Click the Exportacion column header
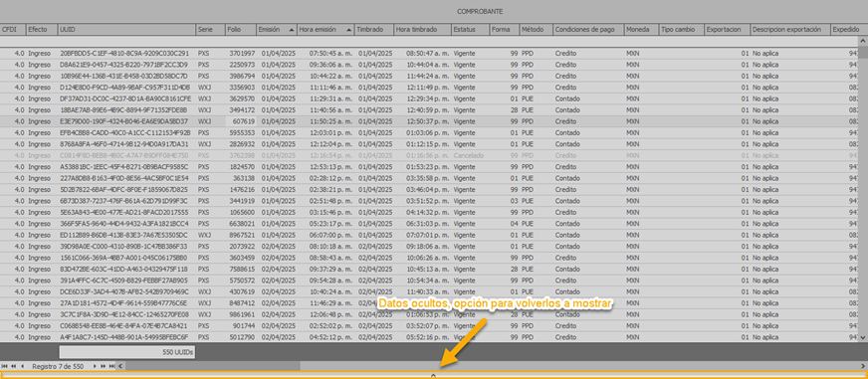The width and height of the screenshot is (868, 379). pos(727,29)
